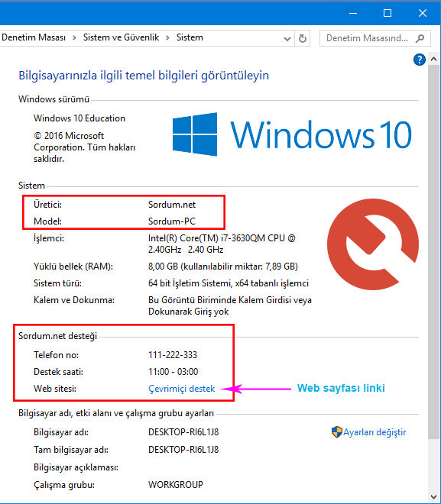This screenshot has width=441, height=504.
Task: Click the scrollbar up arrow
Action: 433,59
